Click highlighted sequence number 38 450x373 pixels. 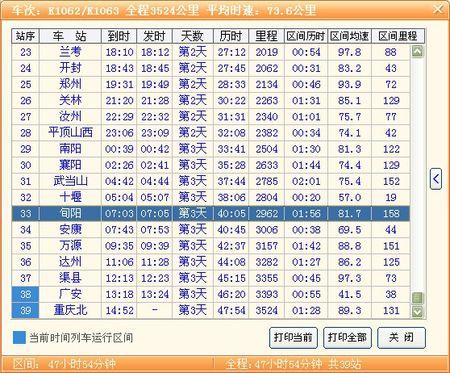25,294
